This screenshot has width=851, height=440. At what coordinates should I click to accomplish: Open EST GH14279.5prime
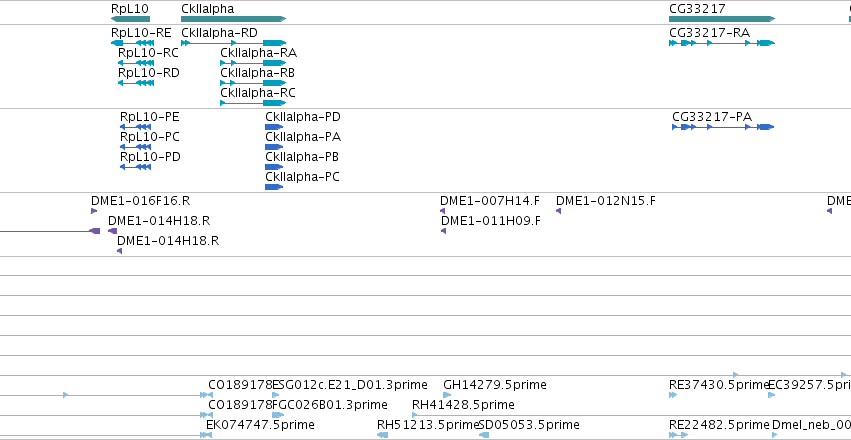click(x=447, y=395)
